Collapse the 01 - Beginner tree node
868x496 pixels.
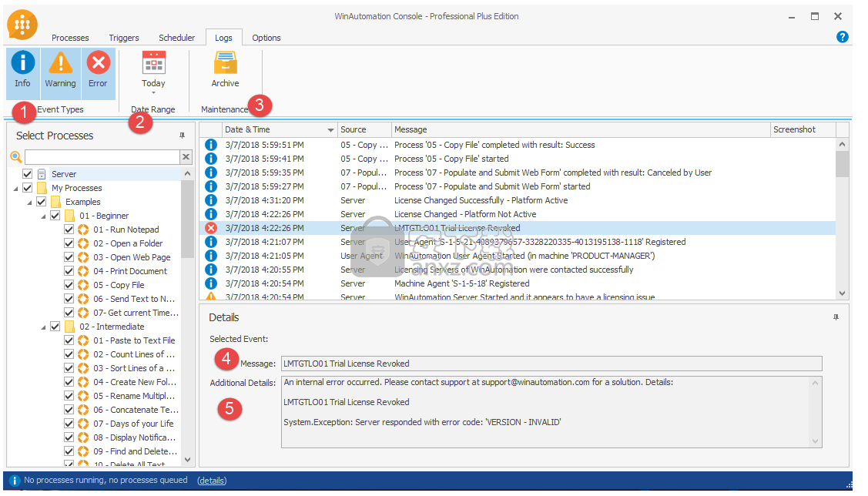pos(43,216)
